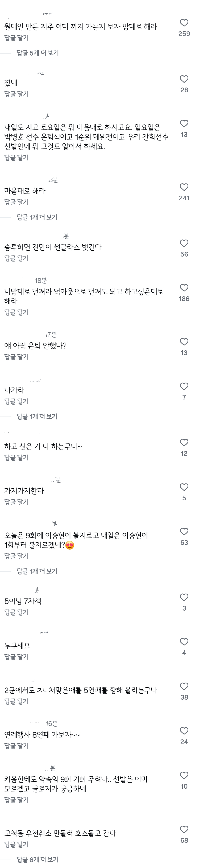Screen dimensions: 200x868
Task: Reply to the '박병호 선수 은퇴식' comment
Action: [16, 157]
